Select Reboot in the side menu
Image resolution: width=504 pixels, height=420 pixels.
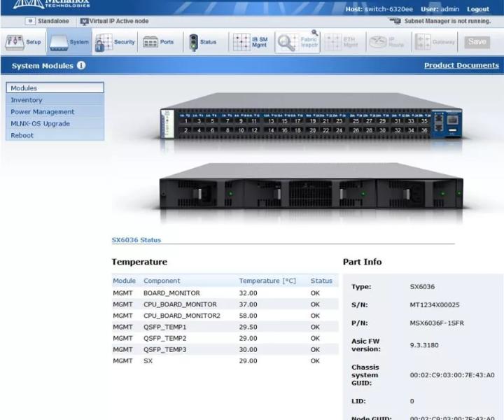[x=55, y=135]
